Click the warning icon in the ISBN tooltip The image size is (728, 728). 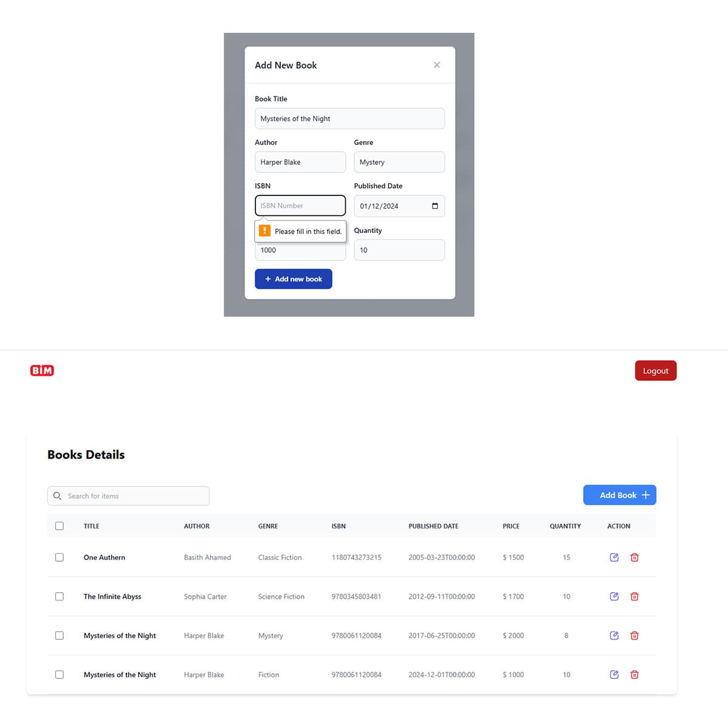(x=265, y=231)
